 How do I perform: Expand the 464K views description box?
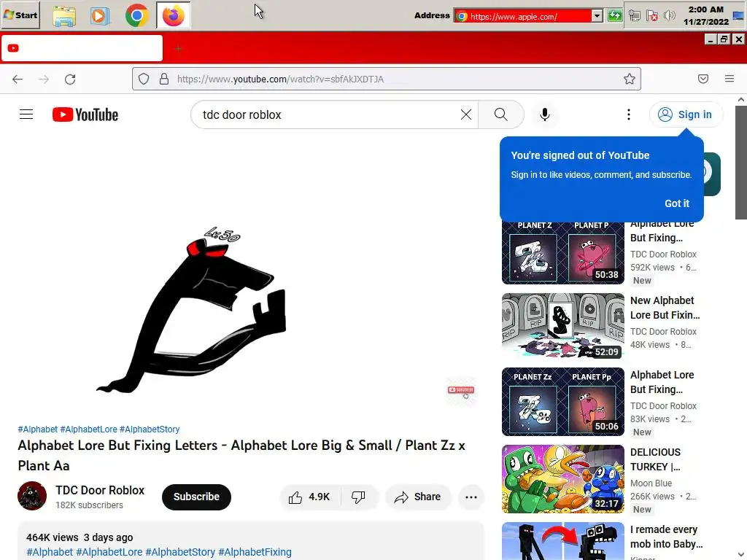pyautogui.click(x=251, y=542)
